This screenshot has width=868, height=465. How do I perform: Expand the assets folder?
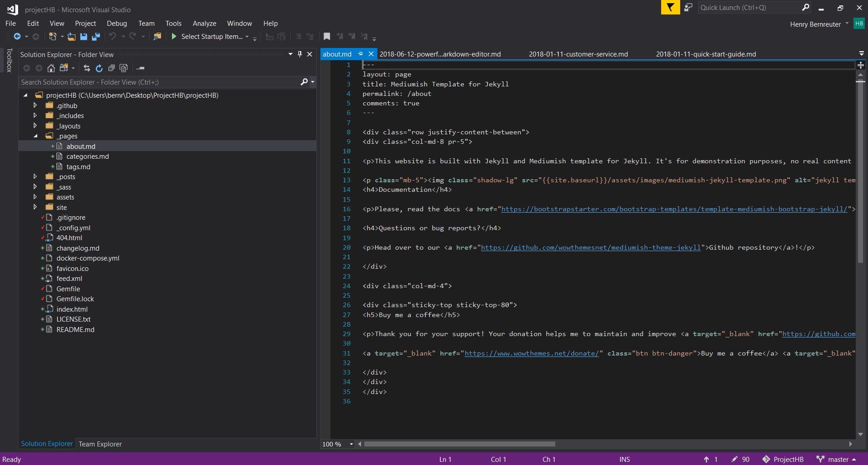click(x=35, y=197)
